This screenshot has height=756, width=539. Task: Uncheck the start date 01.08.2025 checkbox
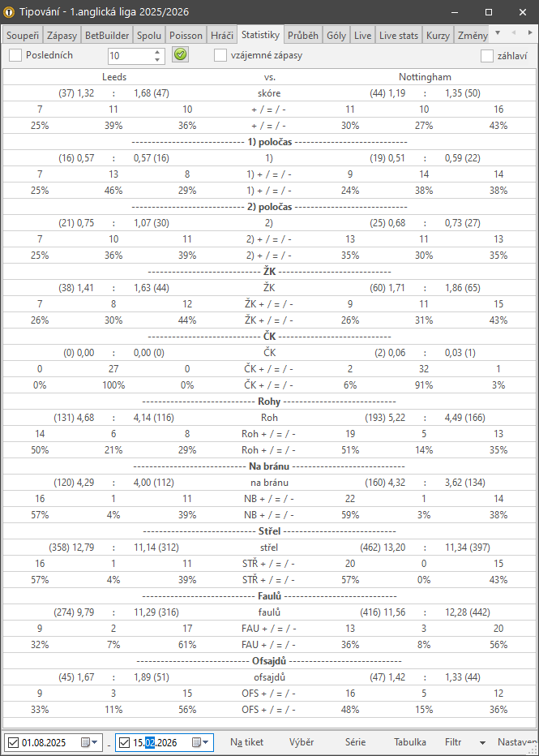13,742
